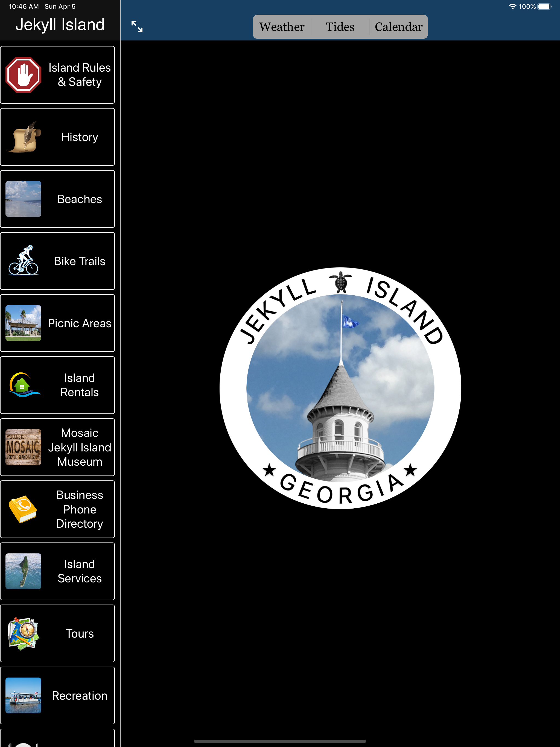Open the Tours label
Image resolution: width=560 pixels, height=747 pixels.
click(80, 634)
